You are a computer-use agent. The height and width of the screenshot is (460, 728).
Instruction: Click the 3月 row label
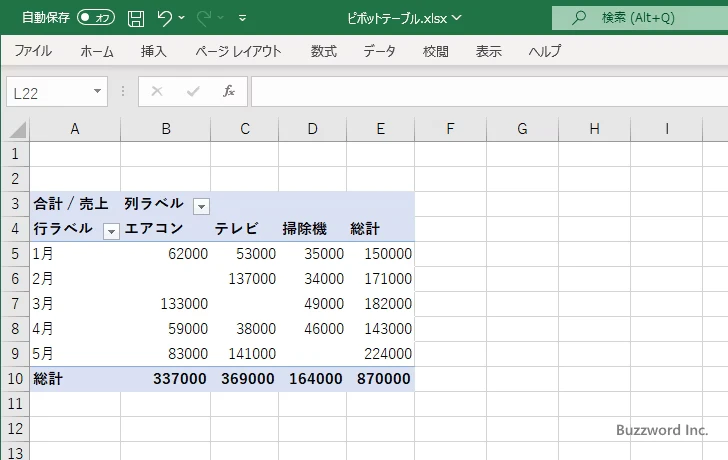click(75, 304)
